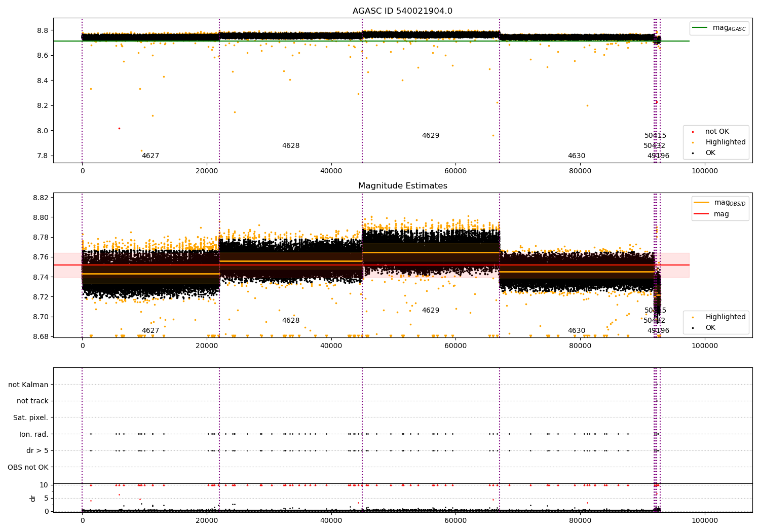Click the 'Magnitude Estimates' subplot title
The width and height of the screenshot is (760, 532).
402,186
